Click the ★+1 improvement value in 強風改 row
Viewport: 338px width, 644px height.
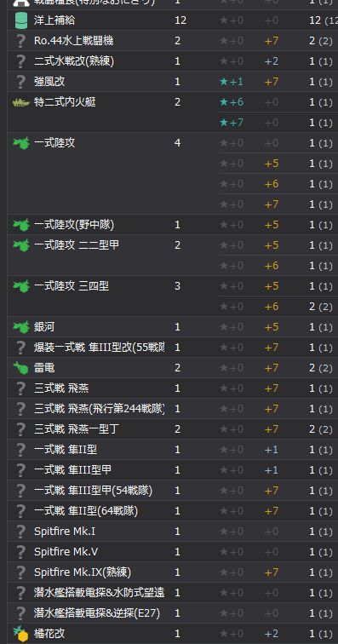[x=232, y=82]
